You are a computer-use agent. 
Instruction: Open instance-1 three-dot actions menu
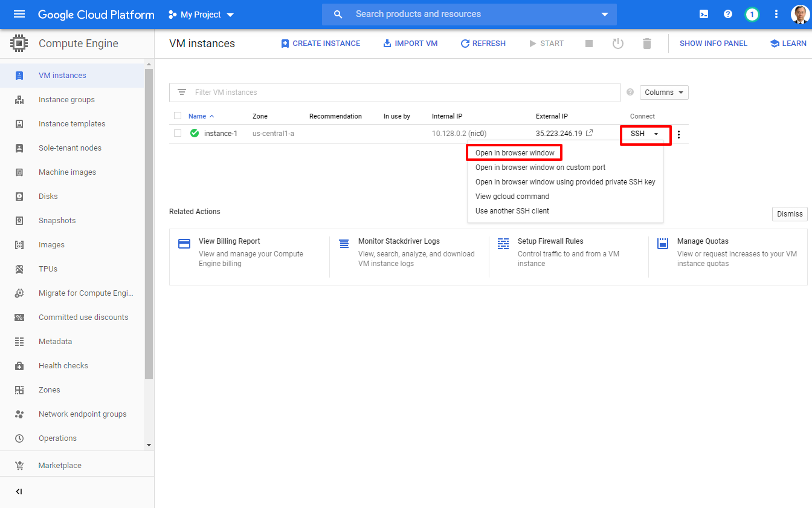pos(678,134)
